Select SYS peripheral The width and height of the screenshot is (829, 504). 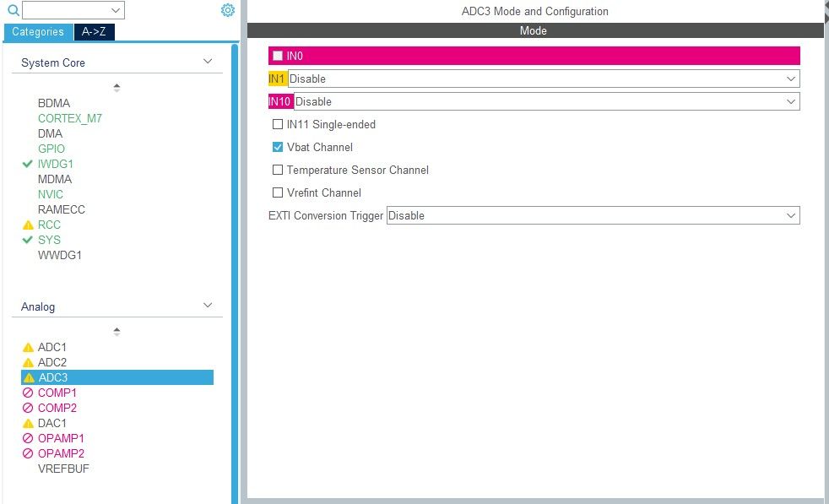pyautogui.click(x=49, y=240)
